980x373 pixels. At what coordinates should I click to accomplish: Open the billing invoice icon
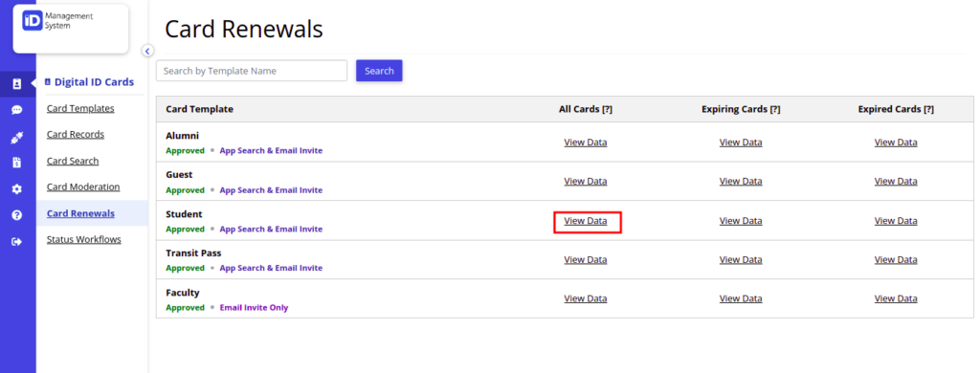17,164
